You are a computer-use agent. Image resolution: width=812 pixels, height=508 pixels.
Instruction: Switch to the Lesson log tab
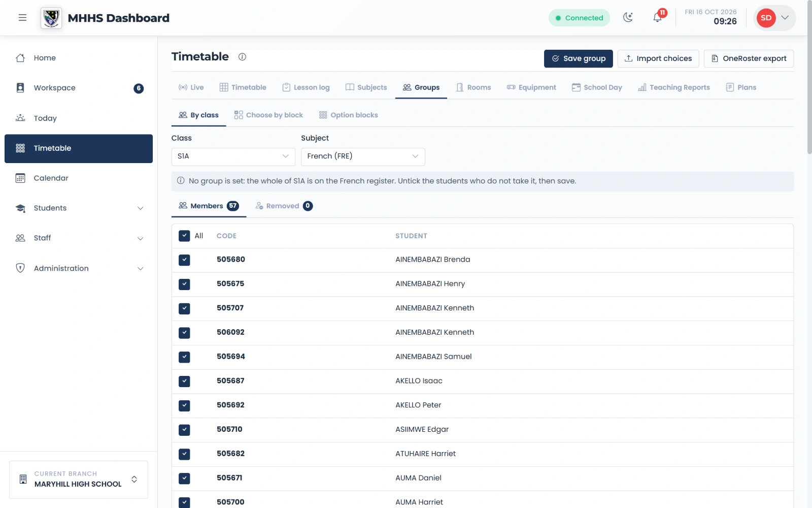pos(306,87)
